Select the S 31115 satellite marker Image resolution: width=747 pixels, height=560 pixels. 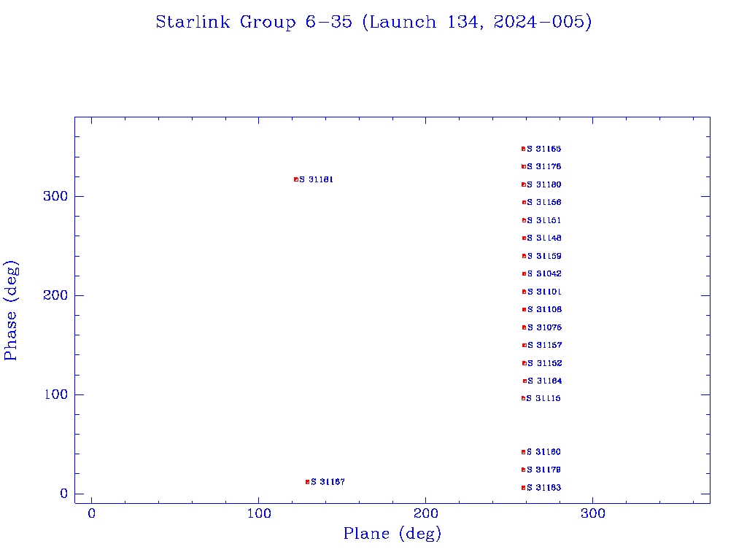pyautogui.click(x=523, y=398)
